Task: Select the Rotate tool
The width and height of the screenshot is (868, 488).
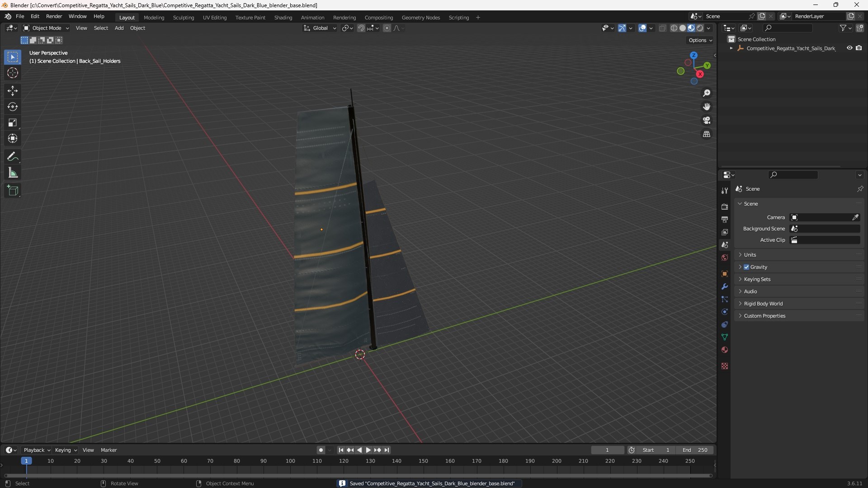Action: 12,107
